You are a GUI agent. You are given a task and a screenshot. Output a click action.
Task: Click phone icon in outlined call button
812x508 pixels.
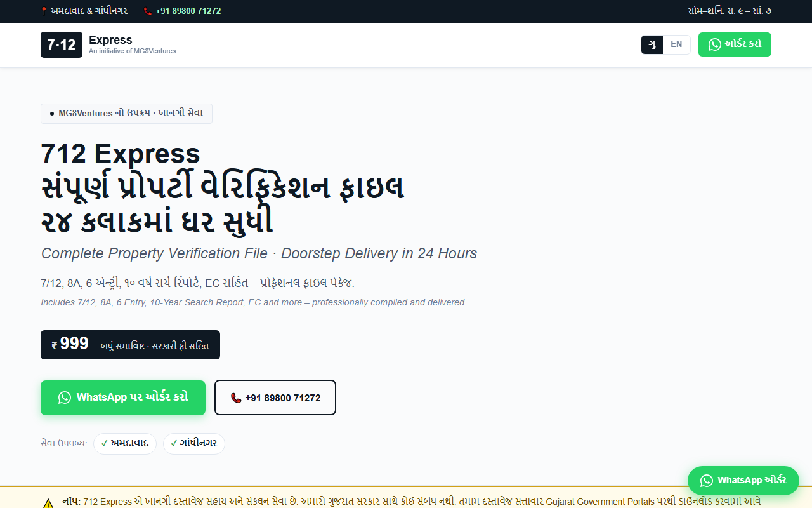[236, 398]
